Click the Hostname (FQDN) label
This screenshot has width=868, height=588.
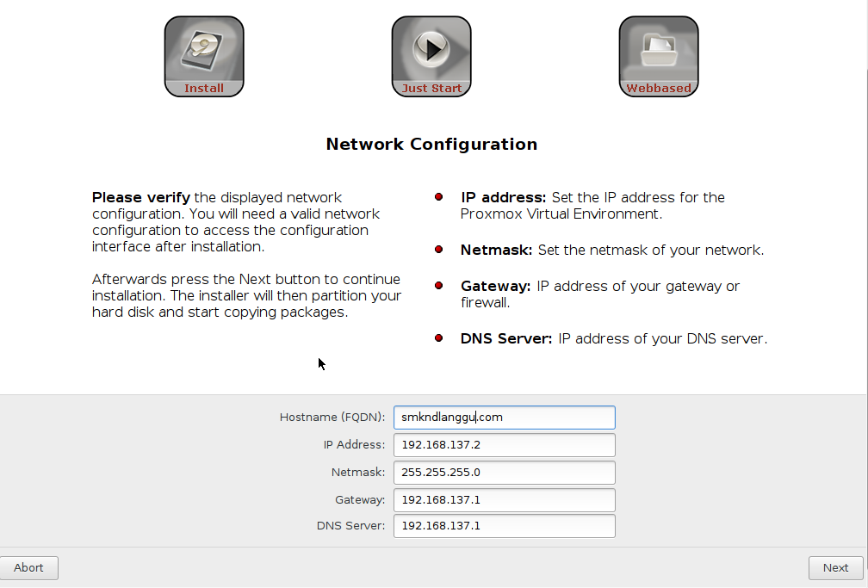pos(332,418)
